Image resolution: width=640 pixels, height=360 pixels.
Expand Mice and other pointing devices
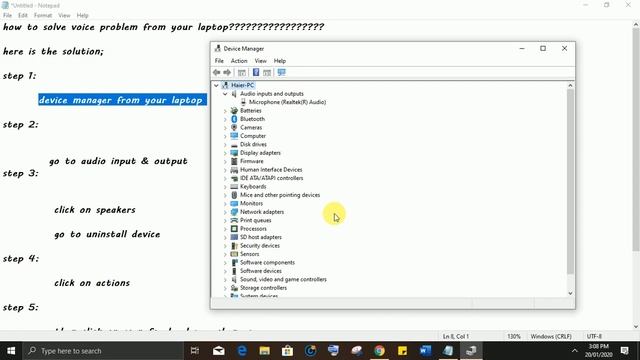225,195
